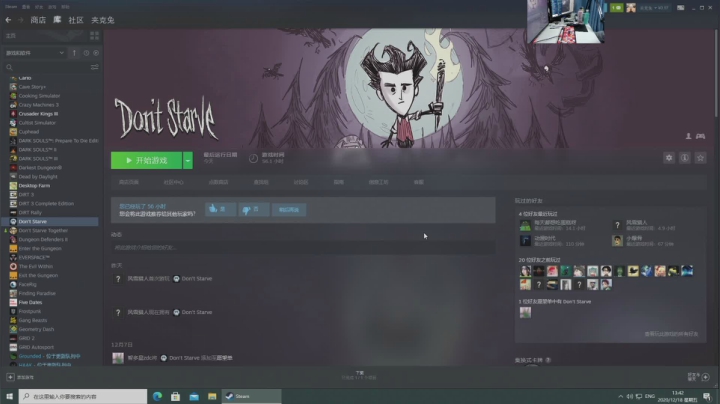Select Don't Starve Together in library list
The height and width of the screenshot is (404, 720).
[x=43, y=230]
